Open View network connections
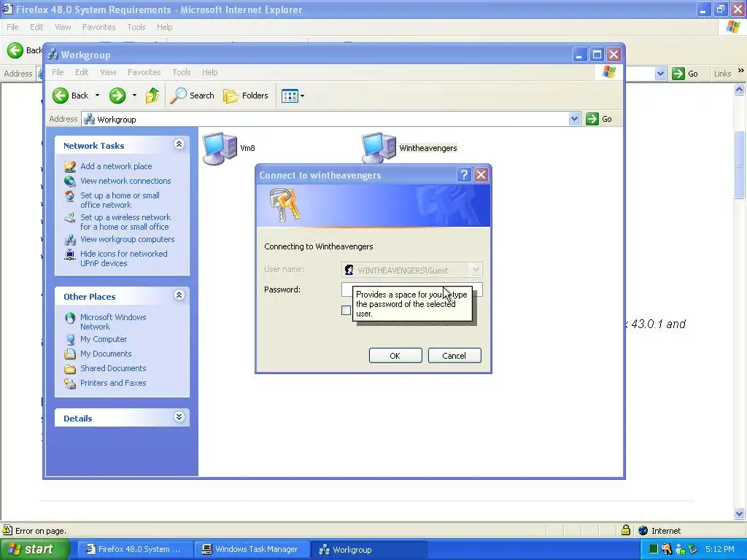The width and height of the screenshot is (747, 560). [x=125, y=181]
